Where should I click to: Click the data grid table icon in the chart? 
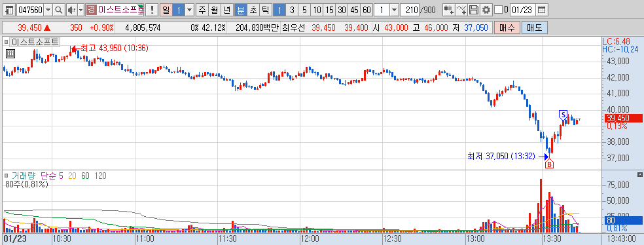pyautogui.click(x=10, y=54)
